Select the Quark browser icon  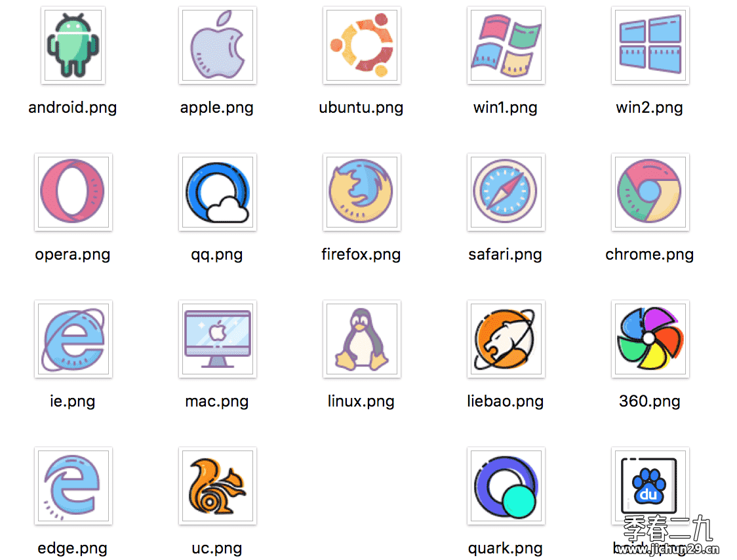pos(506,486)
